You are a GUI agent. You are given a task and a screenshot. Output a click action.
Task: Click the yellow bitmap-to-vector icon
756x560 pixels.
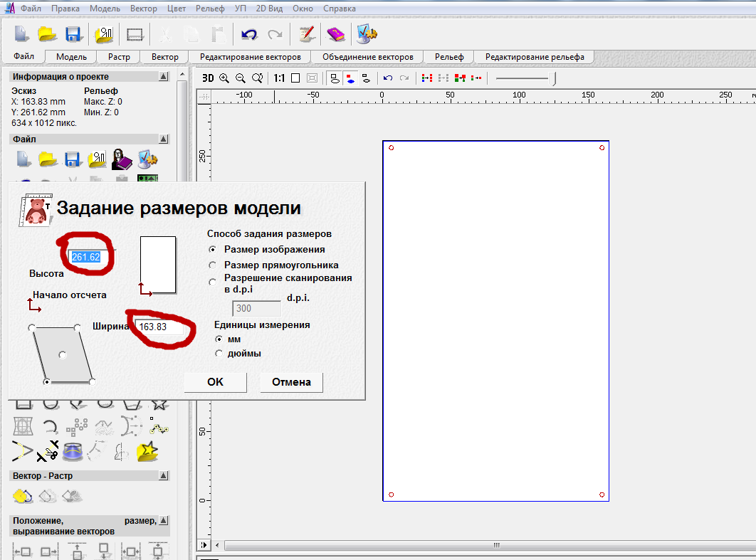(23, 496)
